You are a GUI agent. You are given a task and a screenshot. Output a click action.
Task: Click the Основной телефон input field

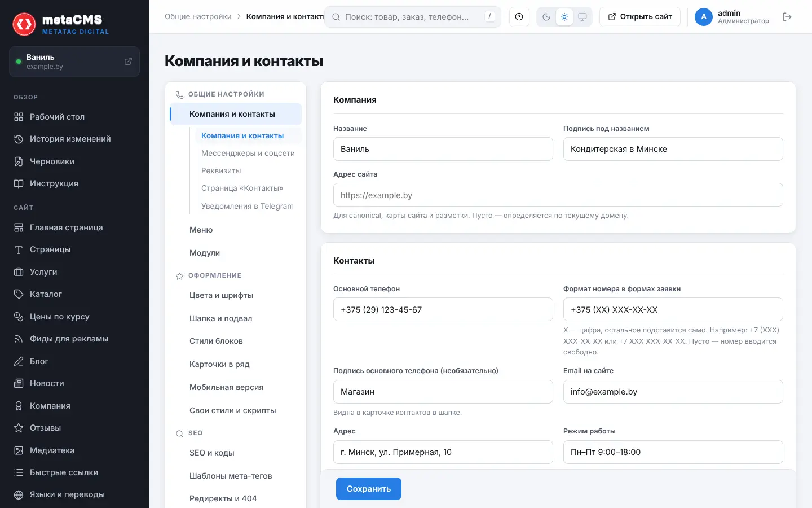[x=443, y=309]
